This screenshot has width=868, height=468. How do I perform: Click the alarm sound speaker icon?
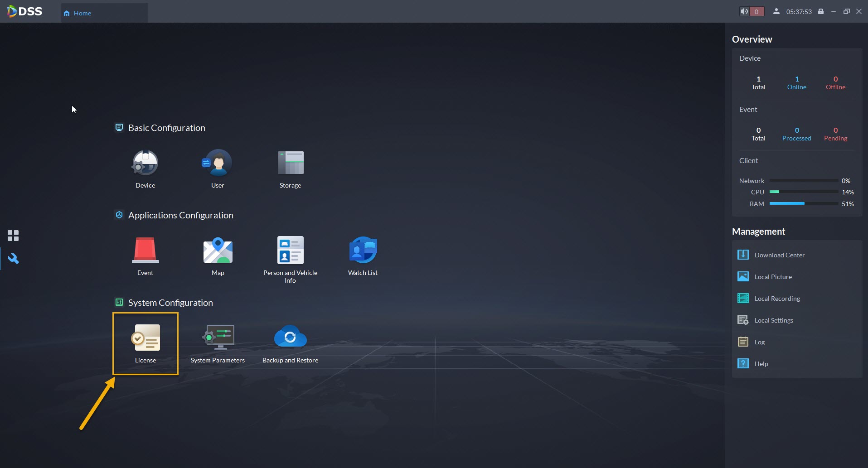coord(744,11)
